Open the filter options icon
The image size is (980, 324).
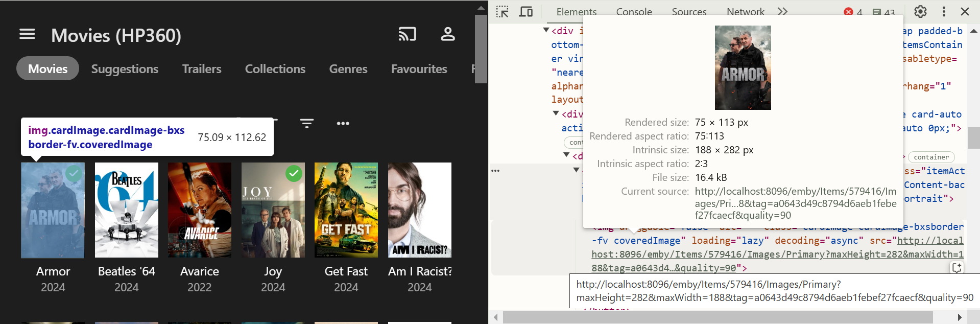pyautogui.click(x=307, y=123)
